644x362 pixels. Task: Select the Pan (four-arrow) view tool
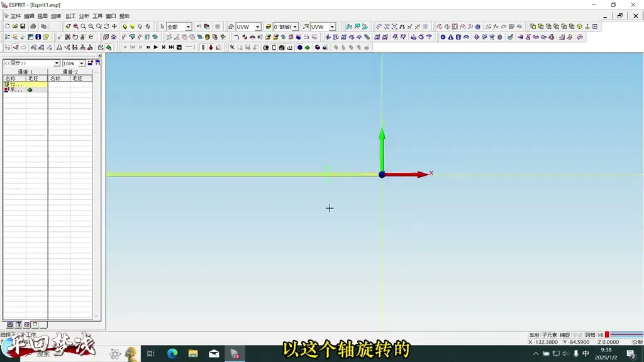114,26
